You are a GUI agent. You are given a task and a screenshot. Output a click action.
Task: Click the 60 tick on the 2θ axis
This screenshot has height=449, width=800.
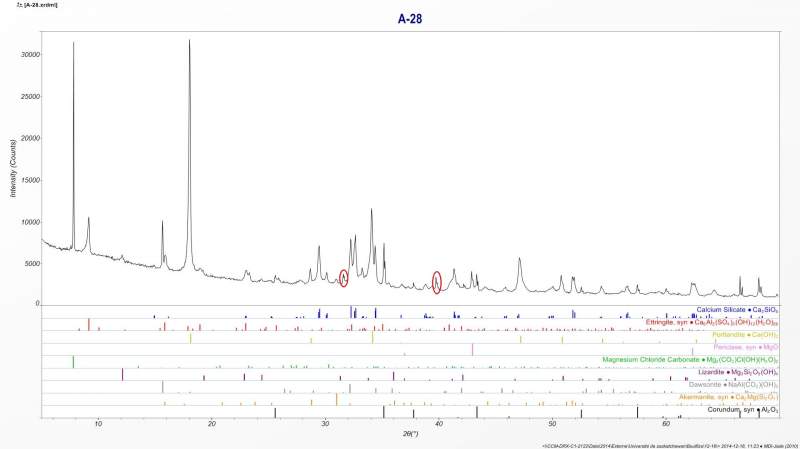point(666,423)
